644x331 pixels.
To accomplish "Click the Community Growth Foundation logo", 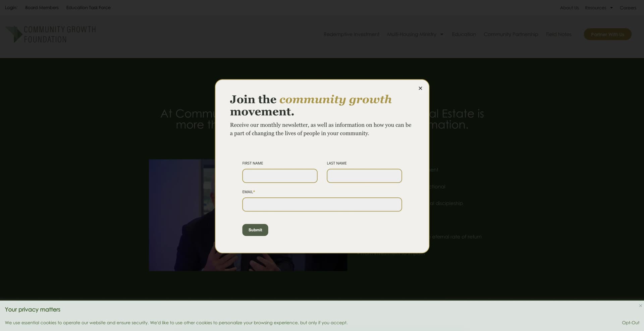I will pyautogui.click(x=51, y=34).
